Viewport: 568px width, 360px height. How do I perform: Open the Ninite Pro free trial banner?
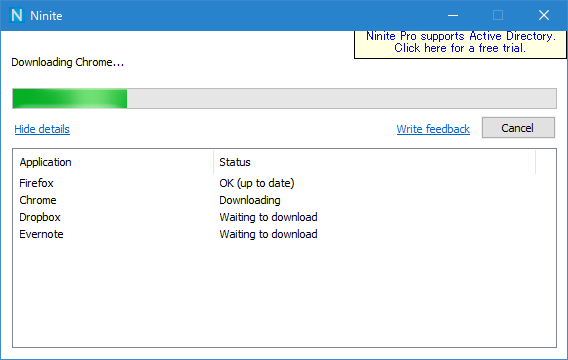[x=460, y=44]
